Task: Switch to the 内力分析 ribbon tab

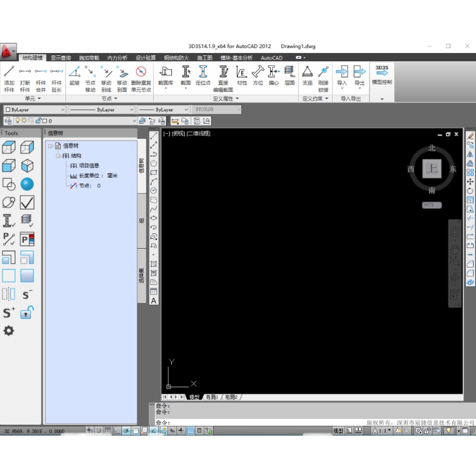Action: [x=117, y=58]
